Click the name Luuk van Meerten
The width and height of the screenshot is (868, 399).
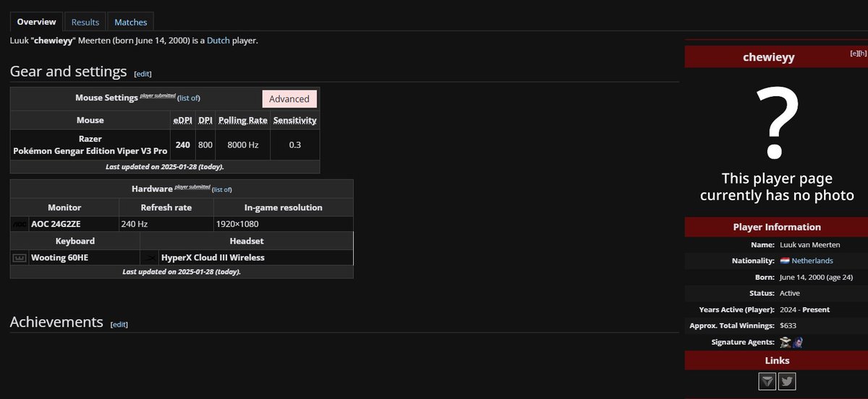pos(810,245)
